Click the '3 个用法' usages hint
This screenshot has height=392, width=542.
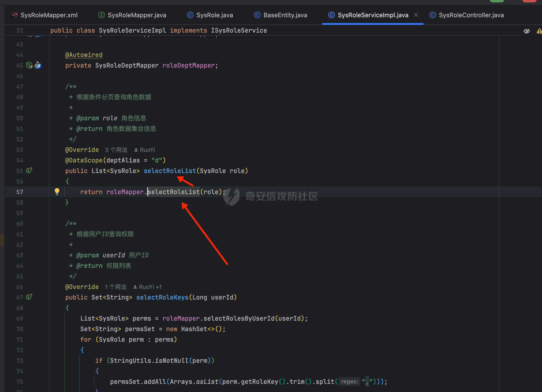point(116,150)
